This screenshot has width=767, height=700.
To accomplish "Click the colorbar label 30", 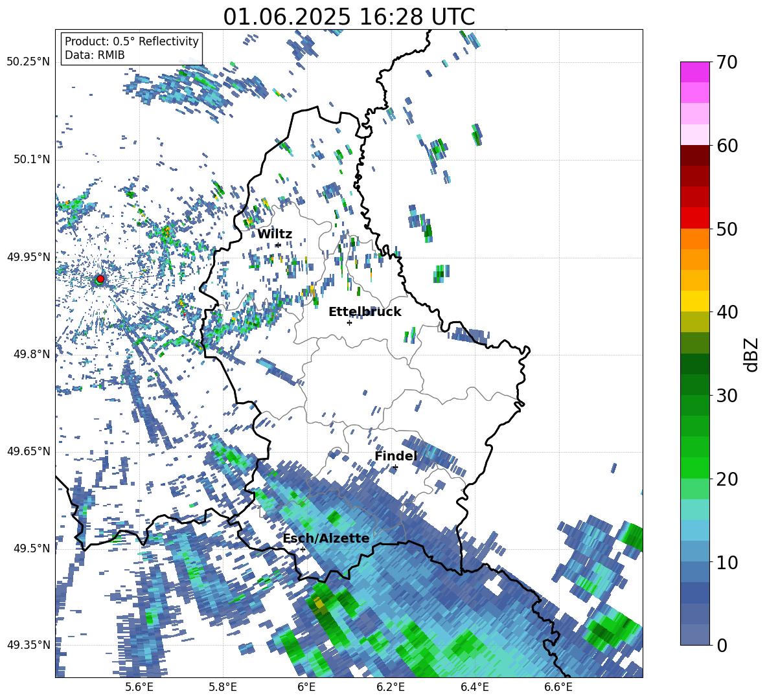I will tap(727, 396).
